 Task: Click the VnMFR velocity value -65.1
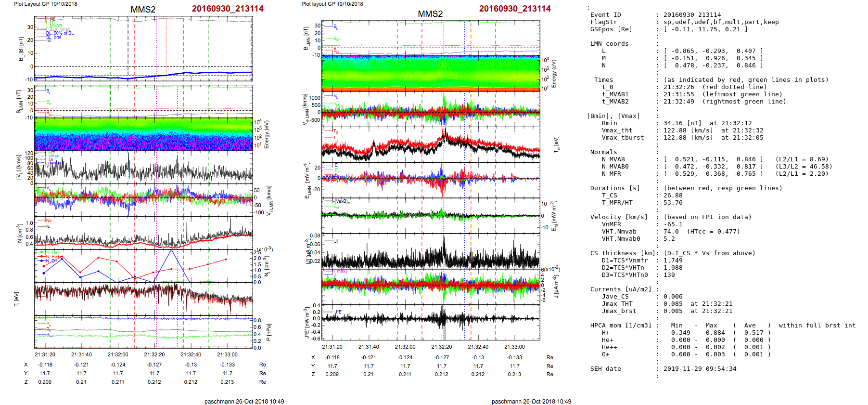click(x=673, y=224)
